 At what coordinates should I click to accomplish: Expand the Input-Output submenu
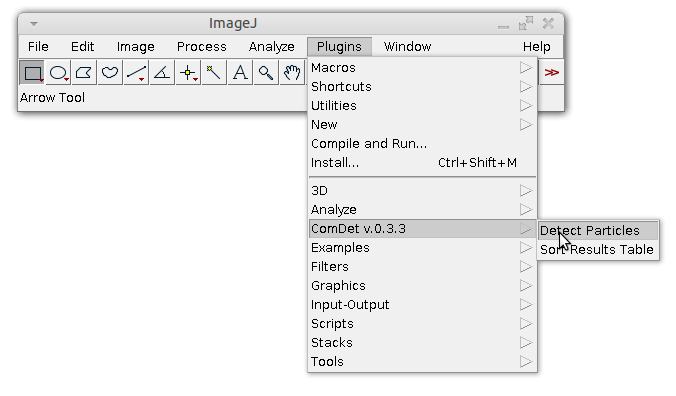[x=422, y=304]
